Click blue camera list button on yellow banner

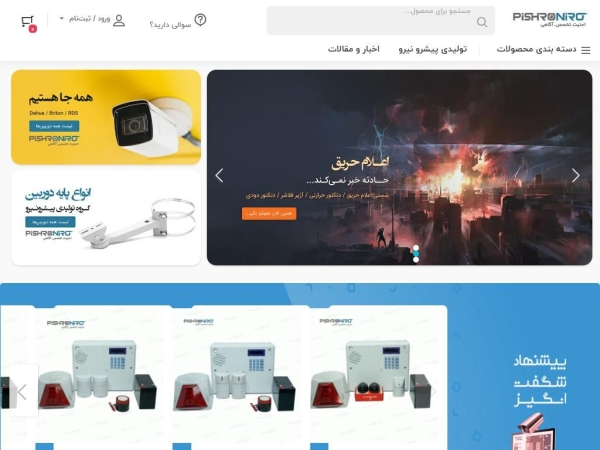pyautogui.click(x=54, y=126)
